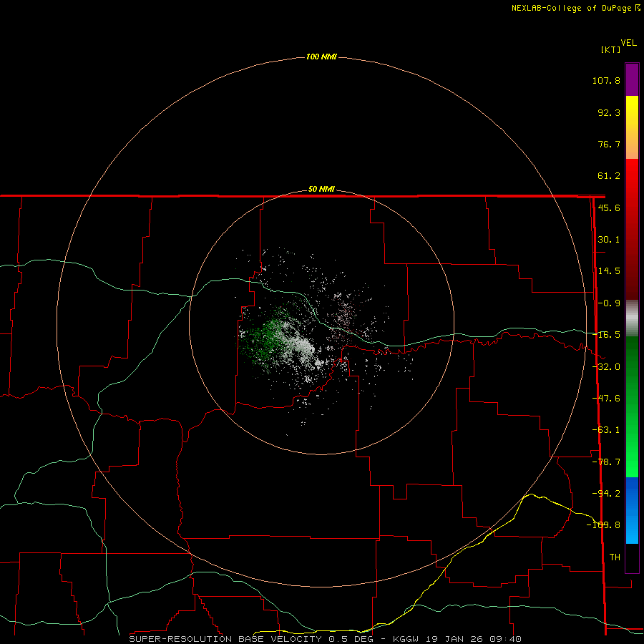Click the -78.7 velocity scale value
Image resolution: width=644 pixels, height=644 pixels.
pos(606,462)
